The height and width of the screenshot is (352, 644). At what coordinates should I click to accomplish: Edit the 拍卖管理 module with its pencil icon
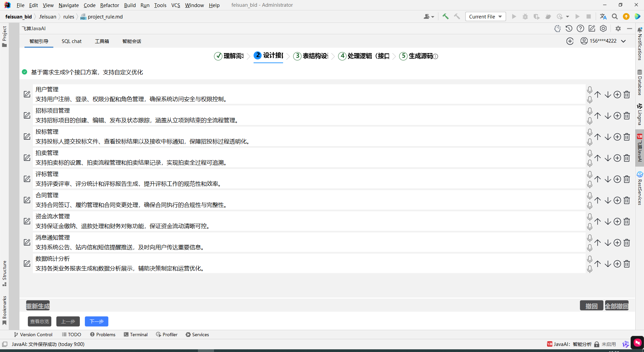click(x=27, y=158)
